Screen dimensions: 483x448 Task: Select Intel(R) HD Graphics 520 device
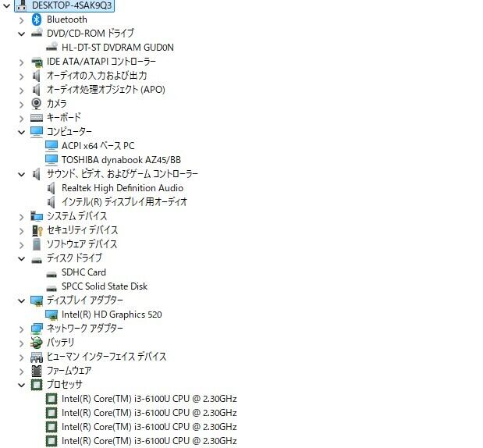click(x=112, y=315)
